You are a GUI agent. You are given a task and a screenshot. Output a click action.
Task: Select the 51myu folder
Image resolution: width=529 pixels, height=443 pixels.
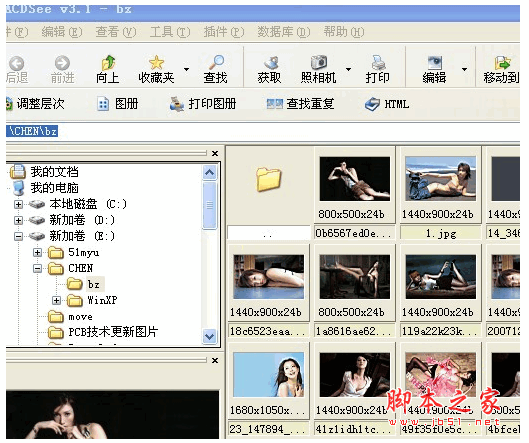point(84,252)
